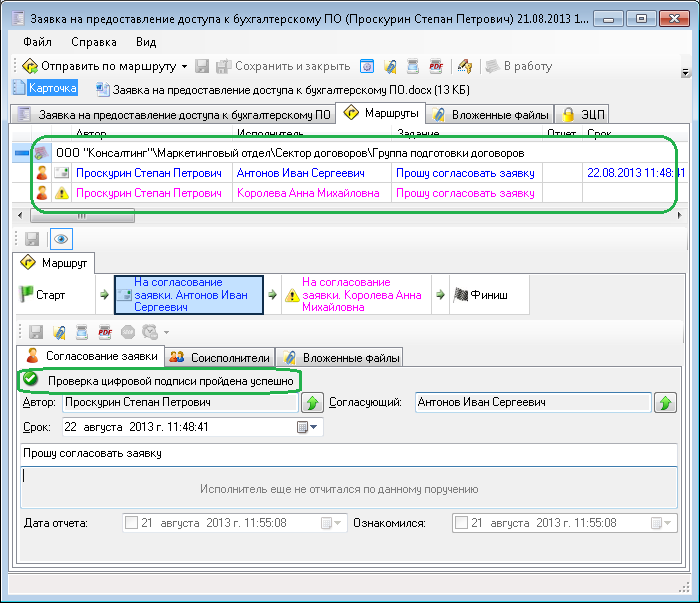Open the Ознакомился date dropdown
Viewport: 700px width, 603px height.
pos(661,523)
